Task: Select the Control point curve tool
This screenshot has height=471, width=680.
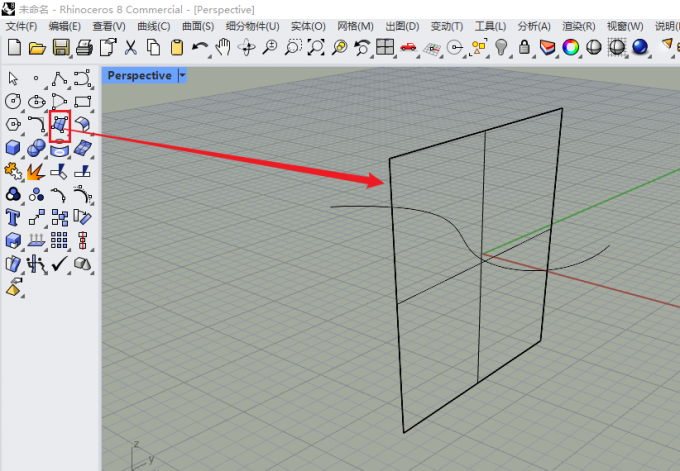Action: 82,78
